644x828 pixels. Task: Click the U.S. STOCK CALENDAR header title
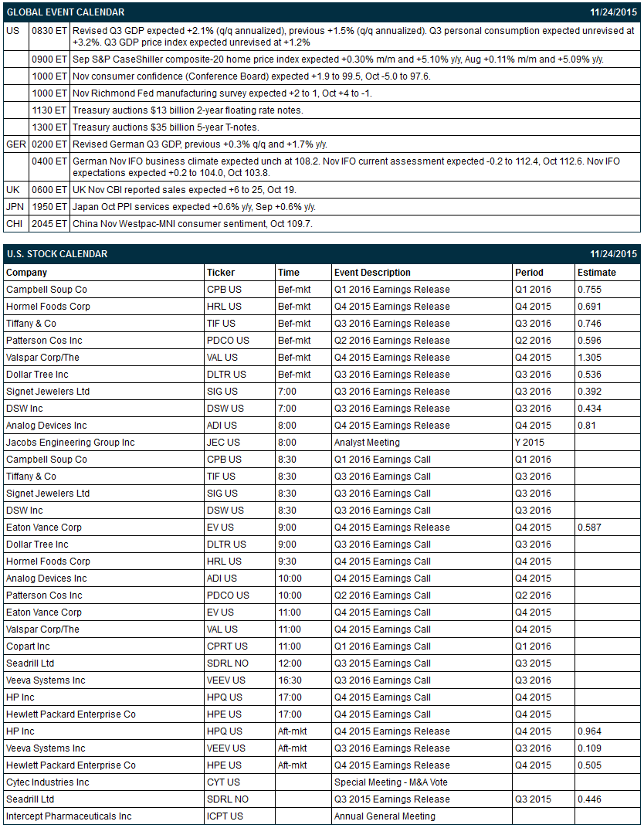57,254
